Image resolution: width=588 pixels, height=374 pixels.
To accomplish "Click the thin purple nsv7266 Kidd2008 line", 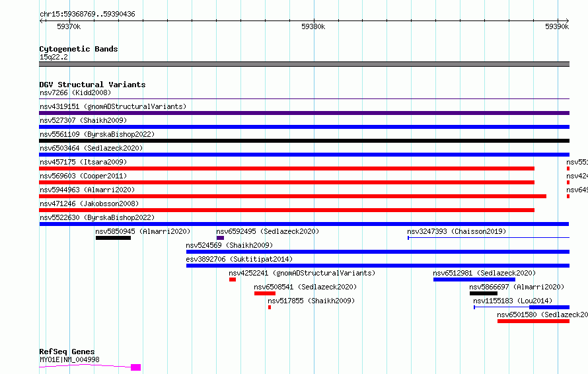I will tap(304, 99).
